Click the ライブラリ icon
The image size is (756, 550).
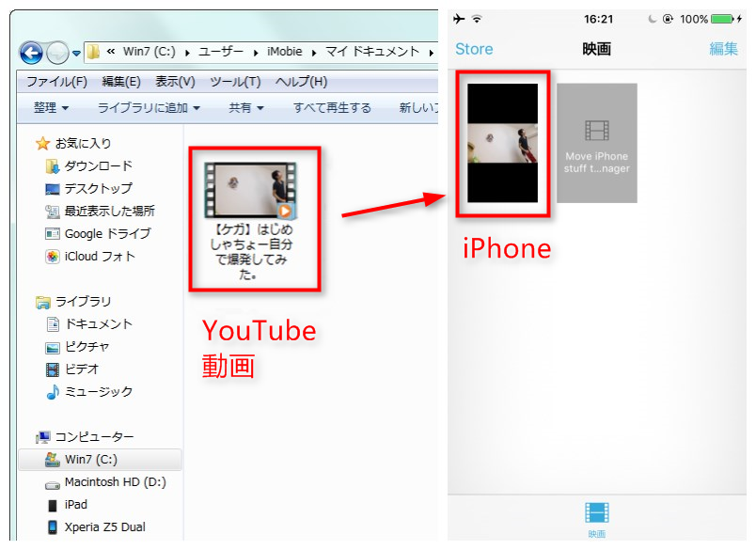coord(43,302)
